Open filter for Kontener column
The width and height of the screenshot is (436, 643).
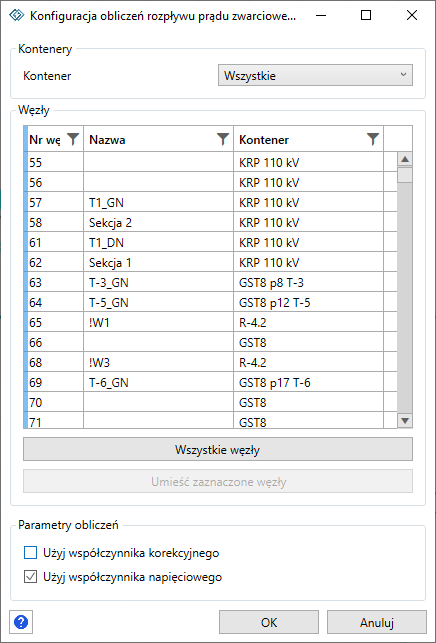coord(373,139)
